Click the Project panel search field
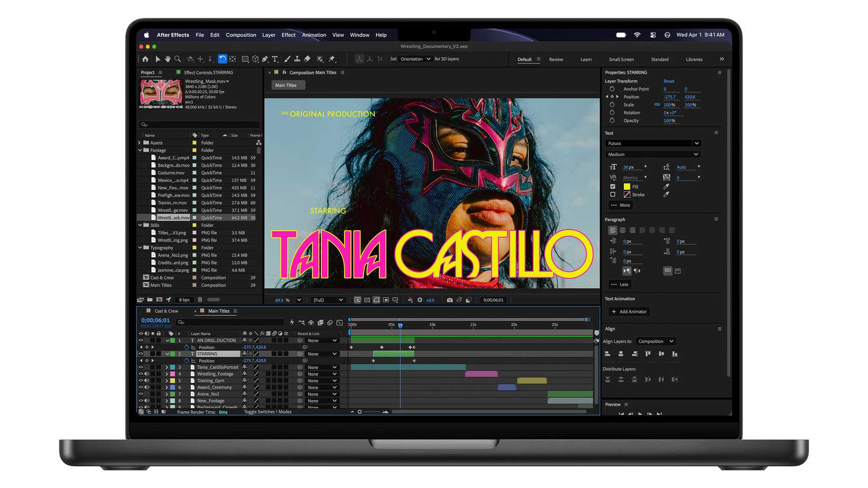The width and height of the screenshot is (868, 488). coord(200,125)
